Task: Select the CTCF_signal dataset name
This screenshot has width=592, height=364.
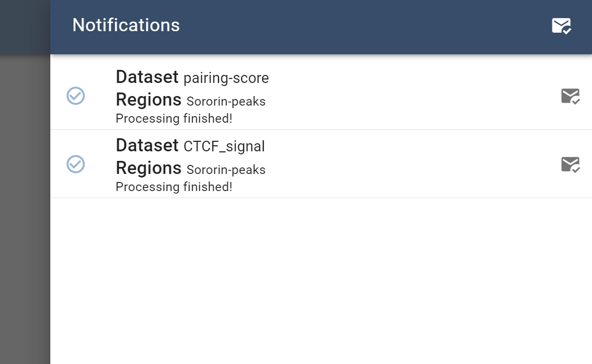Action: click(x=224, y=146)
